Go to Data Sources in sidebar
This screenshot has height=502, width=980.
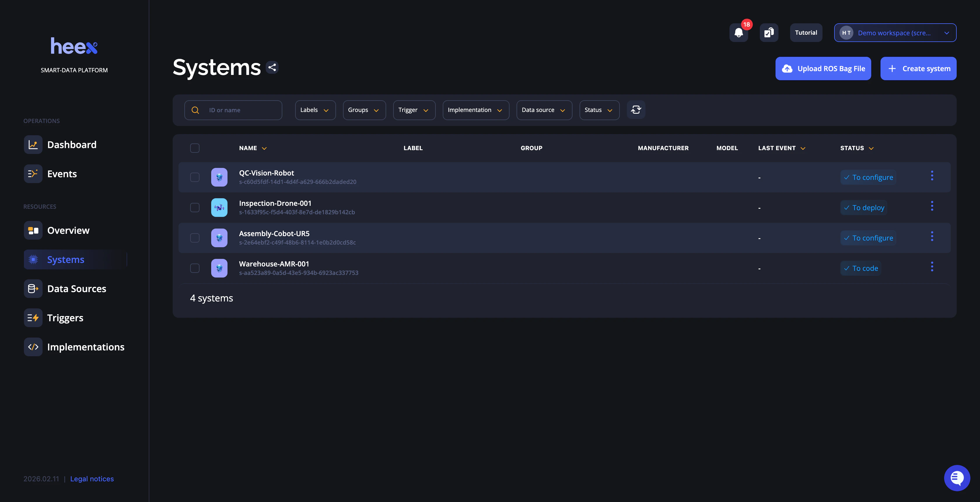pyautogui.click(x=76, y=289)
